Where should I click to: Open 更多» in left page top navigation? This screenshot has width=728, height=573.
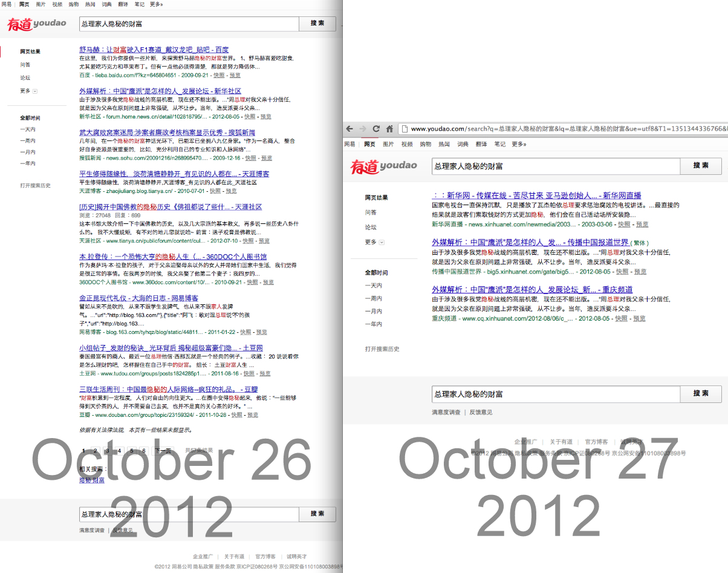[x=157, y=4]
